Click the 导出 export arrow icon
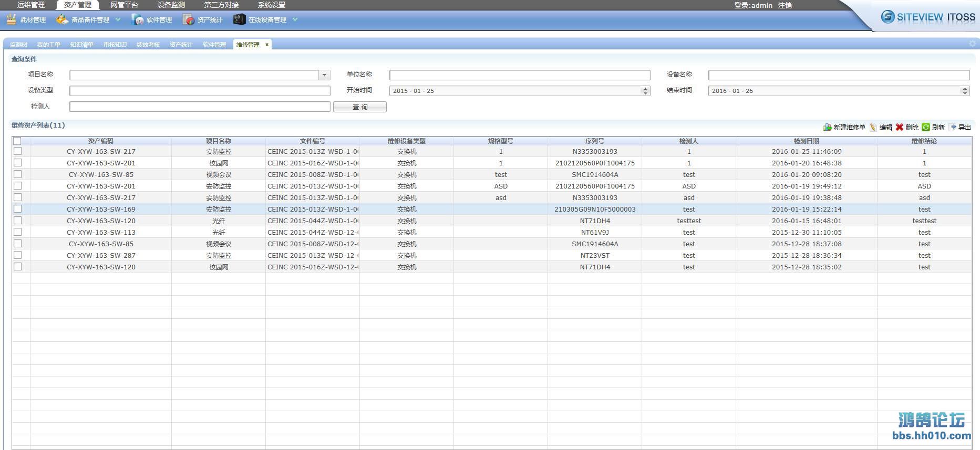This screenshot has width=980, height=450. 953,127
